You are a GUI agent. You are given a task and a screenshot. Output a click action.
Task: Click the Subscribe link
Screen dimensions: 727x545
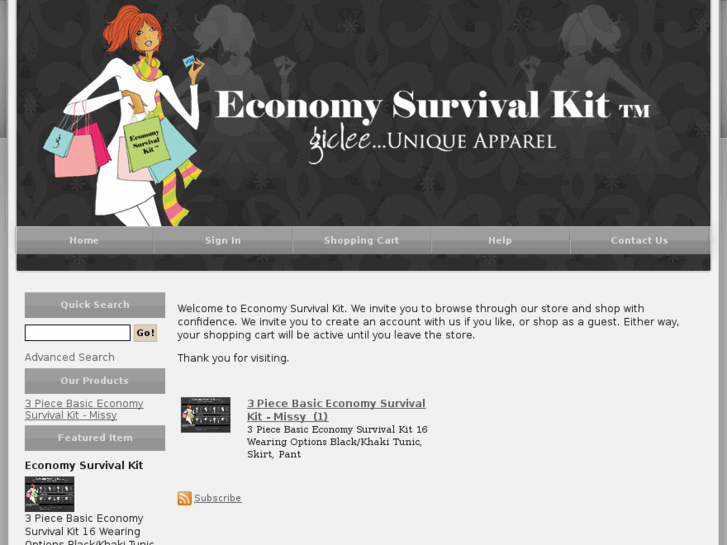(x=217, y=498)
